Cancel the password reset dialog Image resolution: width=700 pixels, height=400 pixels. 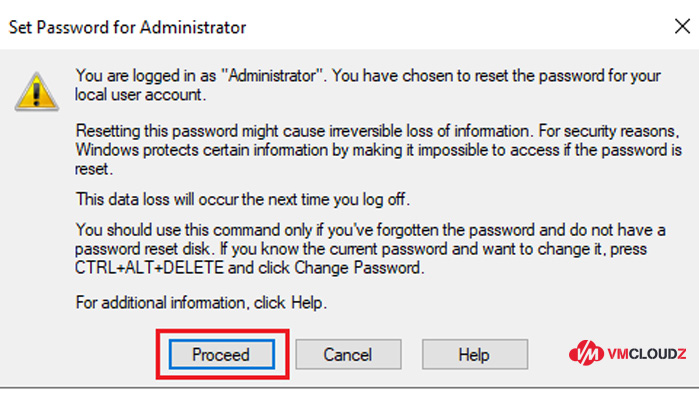348,354
